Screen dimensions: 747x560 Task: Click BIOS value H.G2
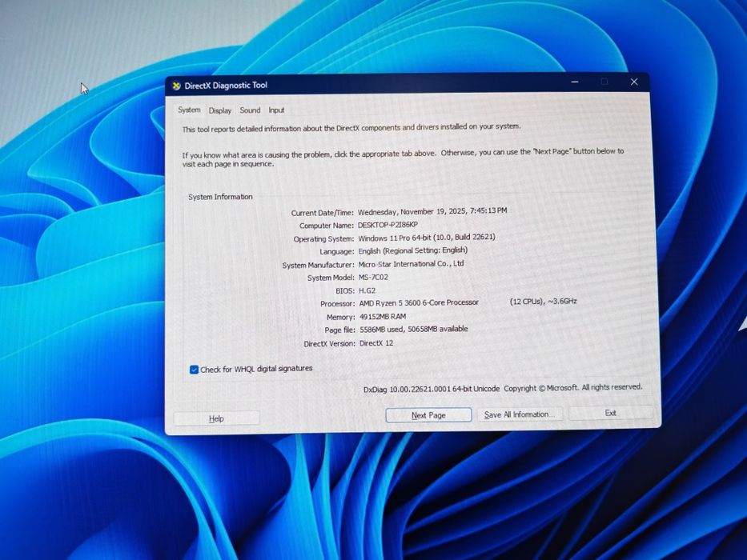[367, 290]
